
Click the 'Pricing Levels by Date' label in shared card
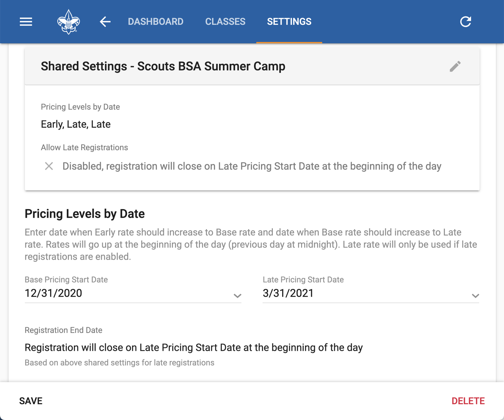pos(80,107)
